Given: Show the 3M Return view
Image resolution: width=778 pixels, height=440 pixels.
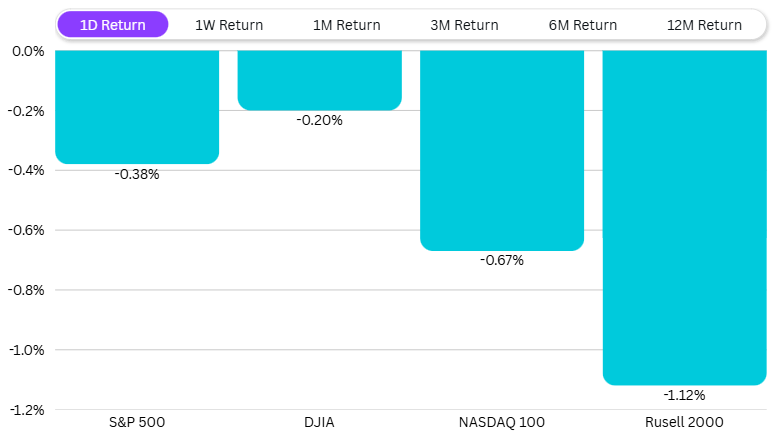Looking at the screenshot, I should [465, 25].
